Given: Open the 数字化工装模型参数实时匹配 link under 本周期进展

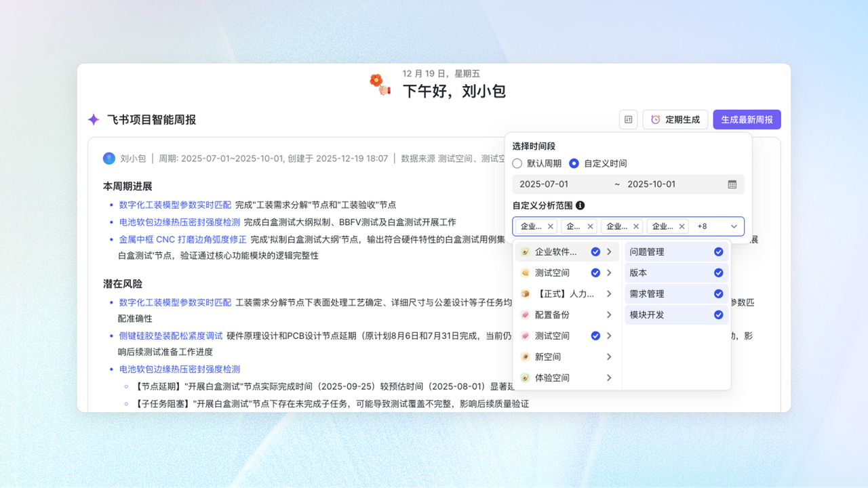Looking at the screenshot, I should click(x=175, y=205).
